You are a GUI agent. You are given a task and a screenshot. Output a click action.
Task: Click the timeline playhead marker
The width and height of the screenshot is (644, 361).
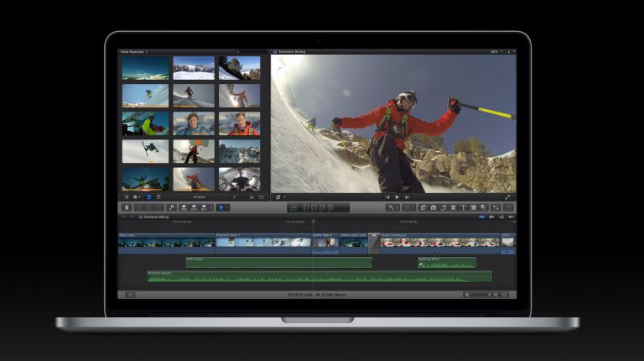(314, 222)
